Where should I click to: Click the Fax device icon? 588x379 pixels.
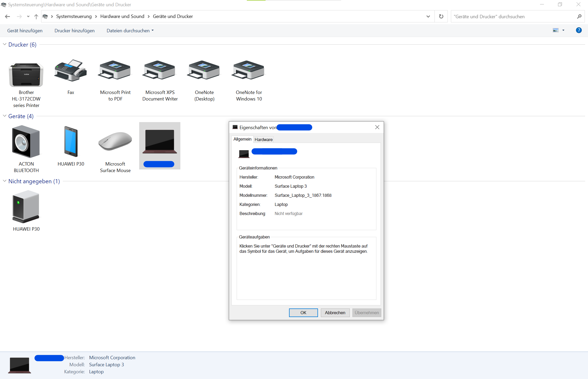[x=71, y=71]
